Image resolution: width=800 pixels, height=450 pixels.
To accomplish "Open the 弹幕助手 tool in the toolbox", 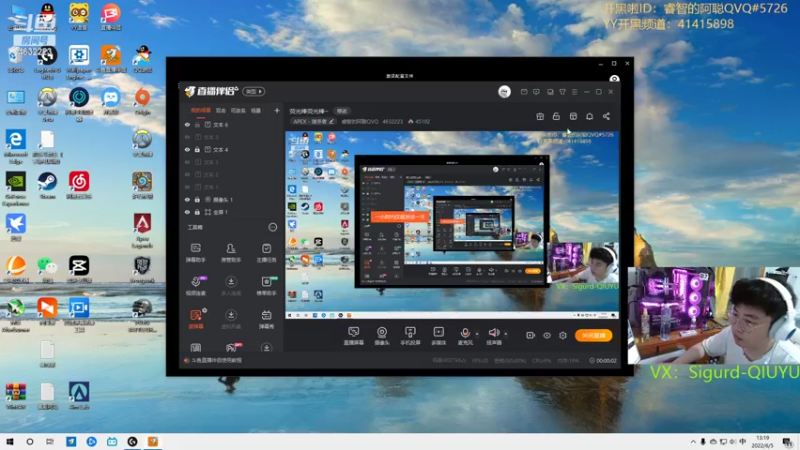I will pos(195,253).
